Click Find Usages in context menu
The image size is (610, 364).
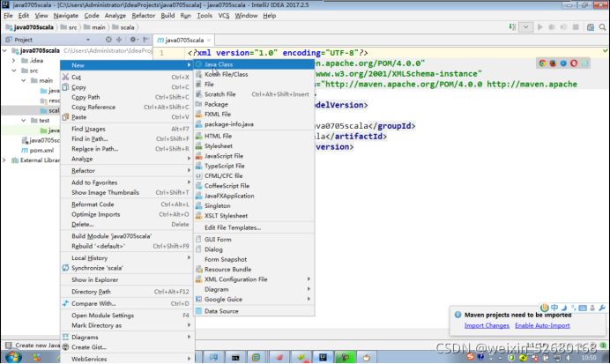(x=127, y=129)
